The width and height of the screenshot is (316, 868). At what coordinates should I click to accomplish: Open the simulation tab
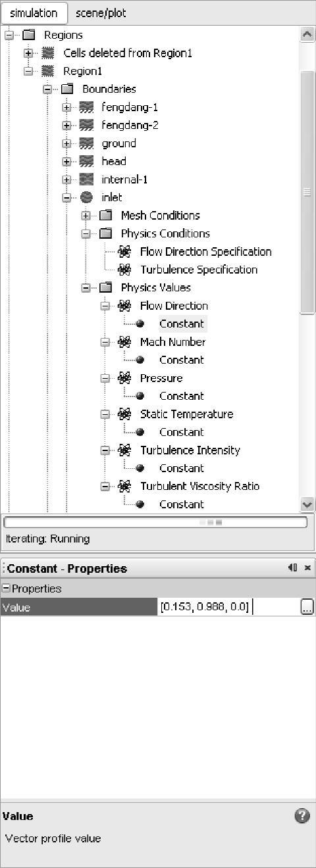tap(34, 13)
